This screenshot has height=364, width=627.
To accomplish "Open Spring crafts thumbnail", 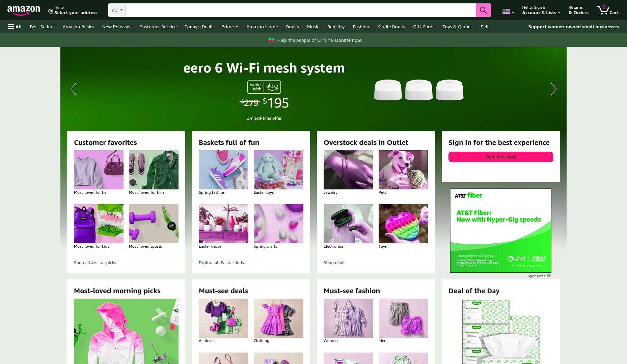I will [x=278, y=224].
